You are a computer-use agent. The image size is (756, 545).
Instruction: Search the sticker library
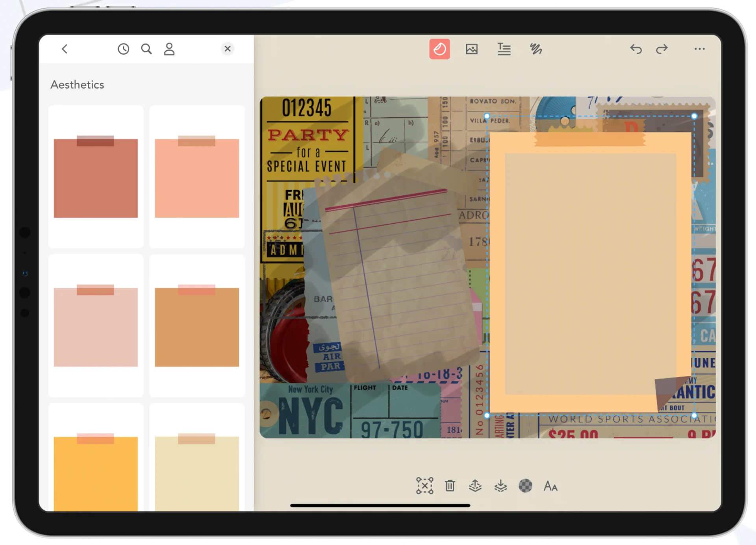(146, 49)
